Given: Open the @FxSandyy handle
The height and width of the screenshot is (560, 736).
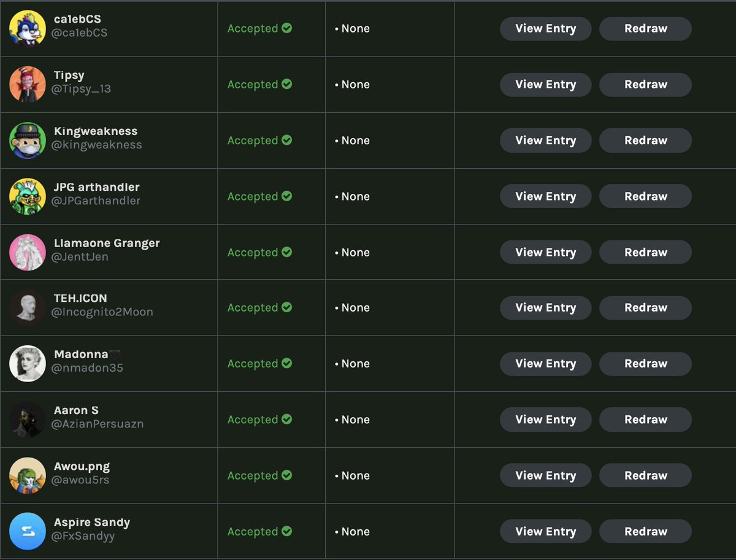Looking at the screenshot, I should [x=83, y=537].
